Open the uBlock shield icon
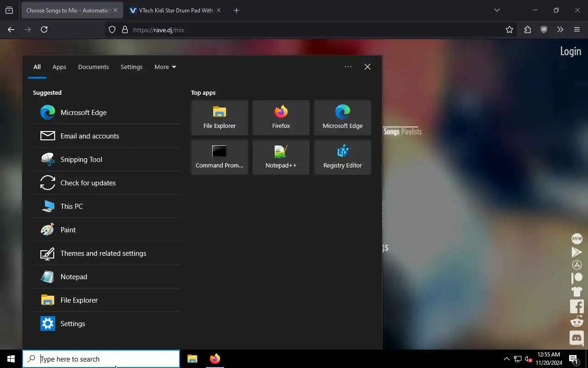This screenshot has width=588, height=368. (544, 29)
